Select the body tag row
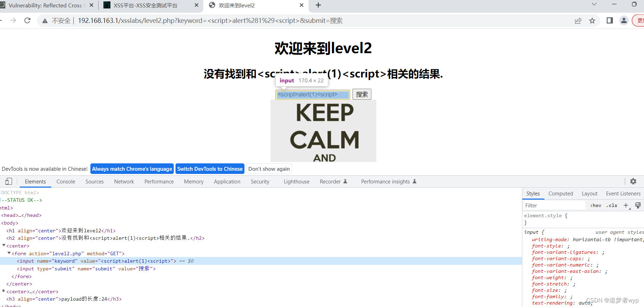Image resolution: width=644 pixels, height=307 pixels. pos(261,223)
